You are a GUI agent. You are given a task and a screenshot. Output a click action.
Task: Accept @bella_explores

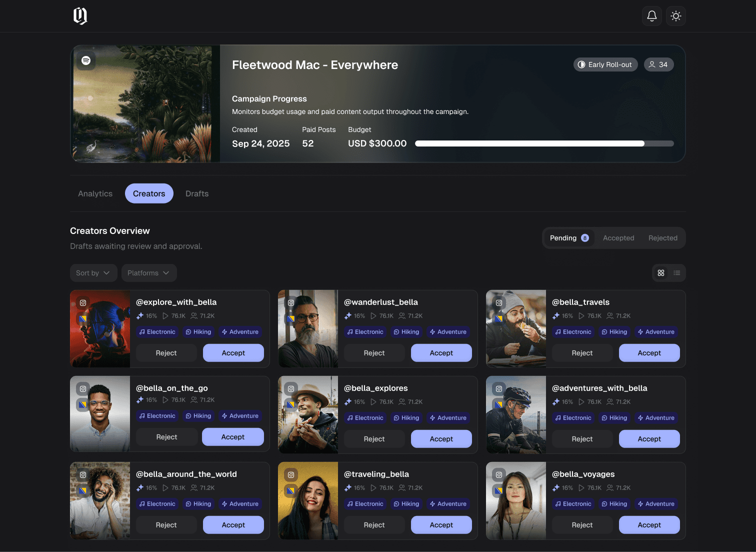click(441, 439)
